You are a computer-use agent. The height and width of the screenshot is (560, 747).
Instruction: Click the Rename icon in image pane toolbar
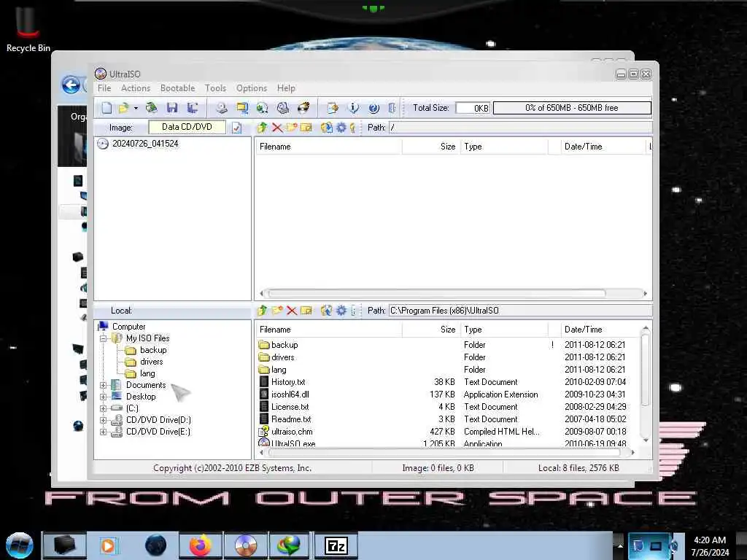click(x=306, y=128)
